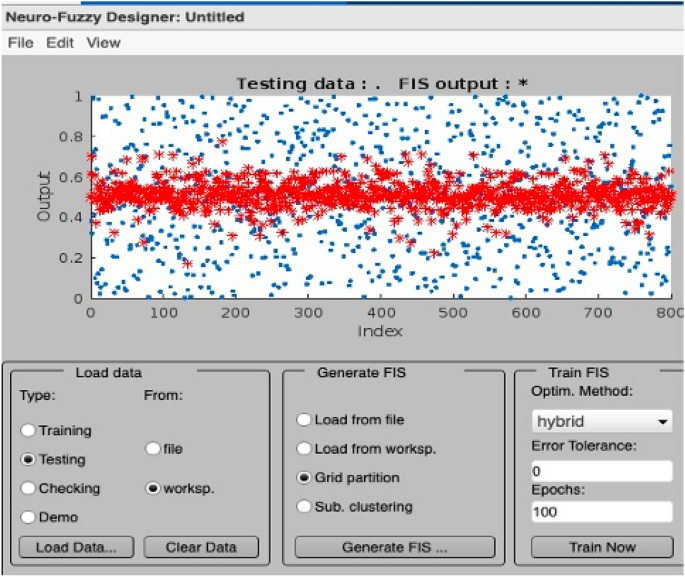Open the File menu
The width and height of the screenshot is (685, 577).
point(20,43)
